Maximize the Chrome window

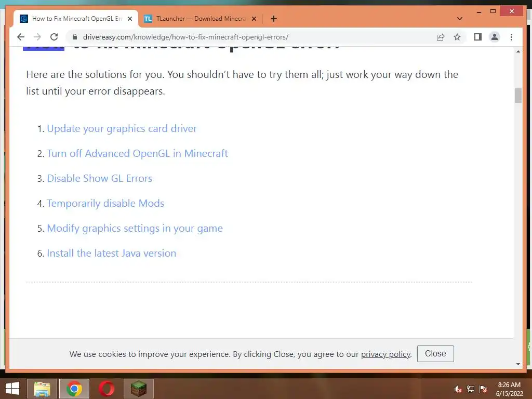click(x=493, y=11)
